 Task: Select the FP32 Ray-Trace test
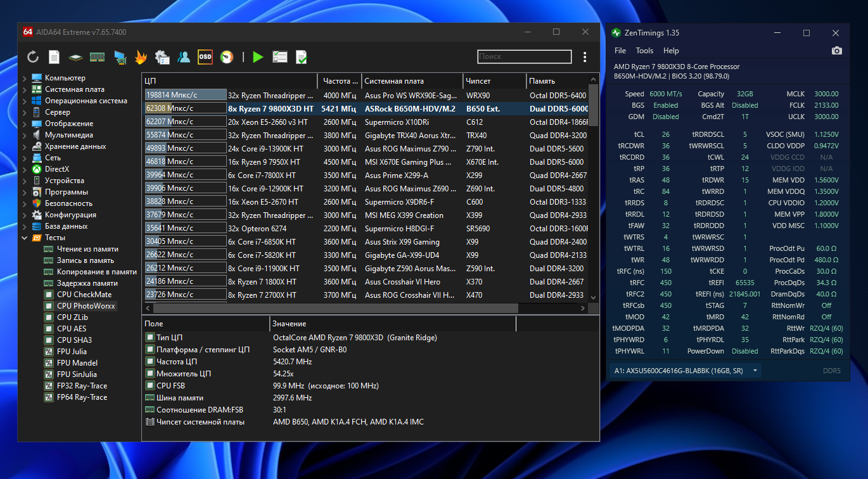82,386
